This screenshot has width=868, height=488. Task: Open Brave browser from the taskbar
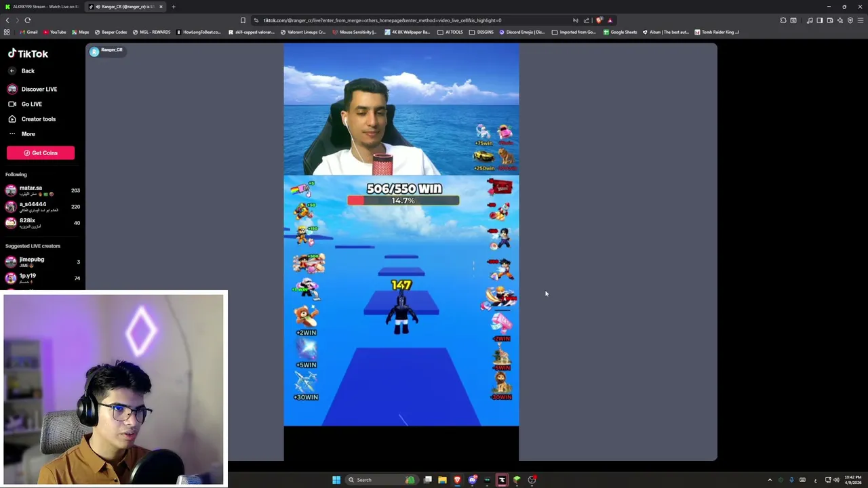[457, 480]
